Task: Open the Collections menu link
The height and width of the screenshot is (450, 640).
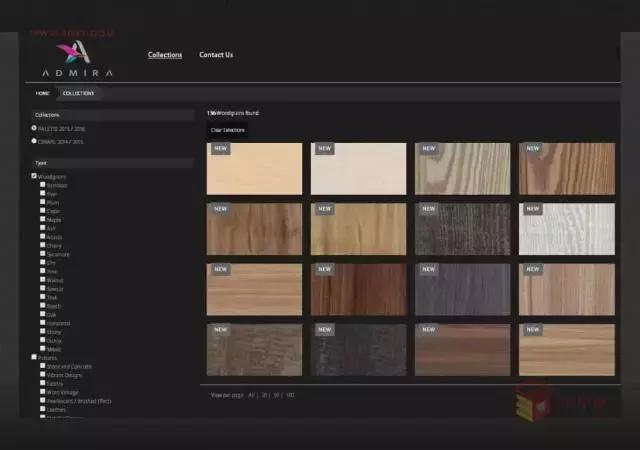Action: [165, 55]
